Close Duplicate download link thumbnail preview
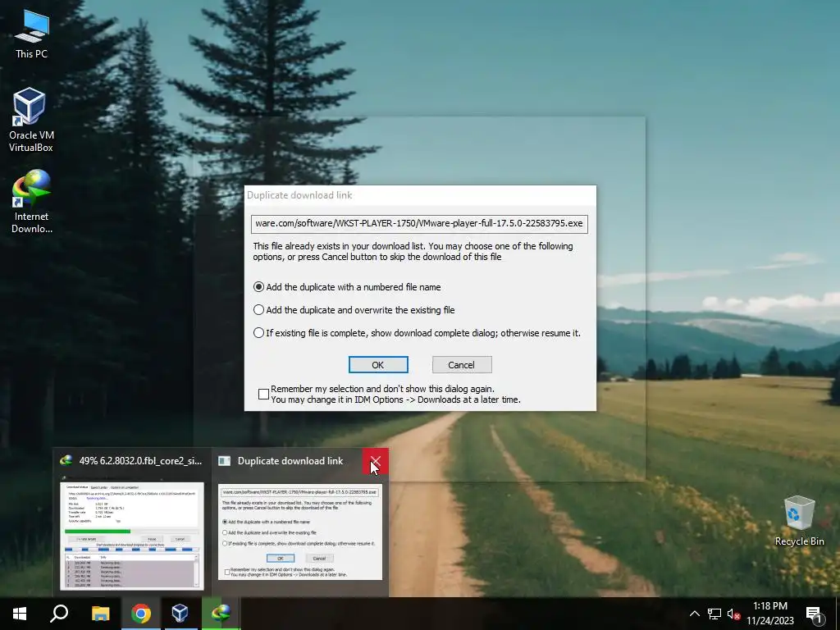Screen dimensions: 840x630 tap(375, 461)
